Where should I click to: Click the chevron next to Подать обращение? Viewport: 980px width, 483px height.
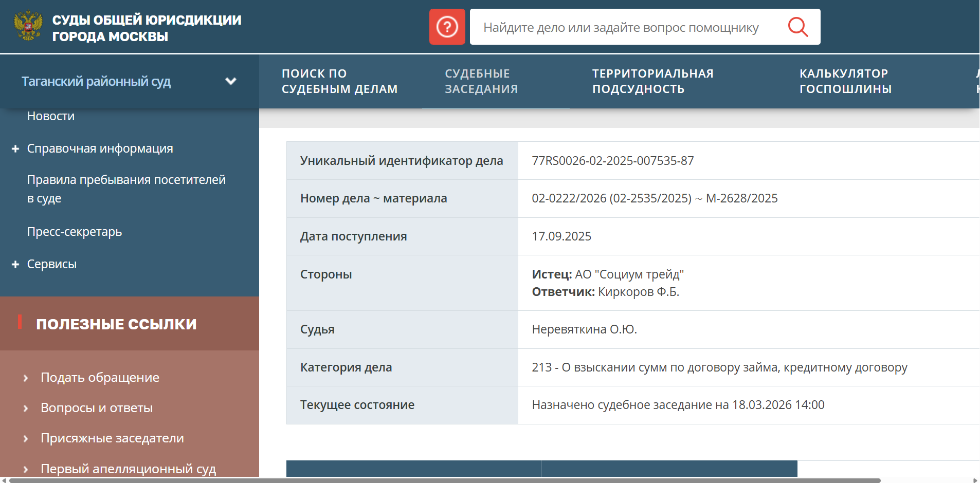click(26, 378)
